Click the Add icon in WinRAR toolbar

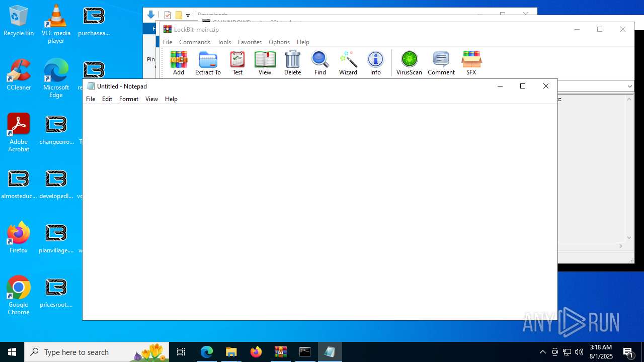[x=179, y=63]
